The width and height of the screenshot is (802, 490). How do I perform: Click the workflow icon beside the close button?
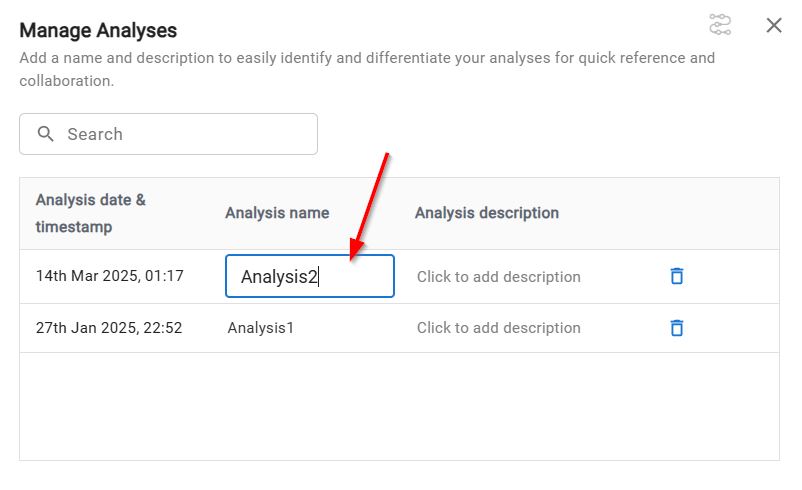720,25
